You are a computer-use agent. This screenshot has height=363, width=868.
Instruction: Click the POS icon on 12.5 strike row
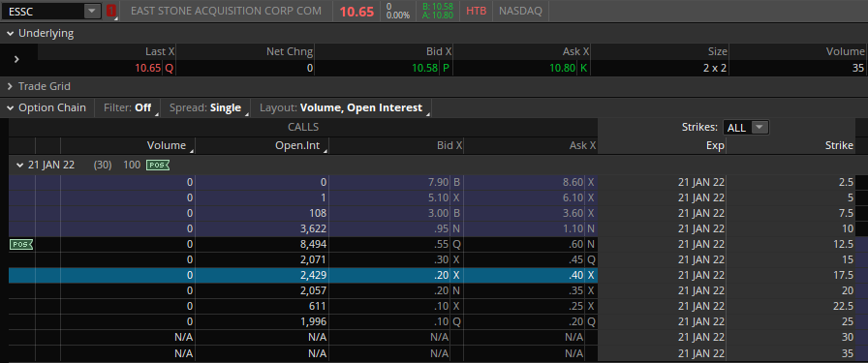pyautogui.click(x=21, y=244)
